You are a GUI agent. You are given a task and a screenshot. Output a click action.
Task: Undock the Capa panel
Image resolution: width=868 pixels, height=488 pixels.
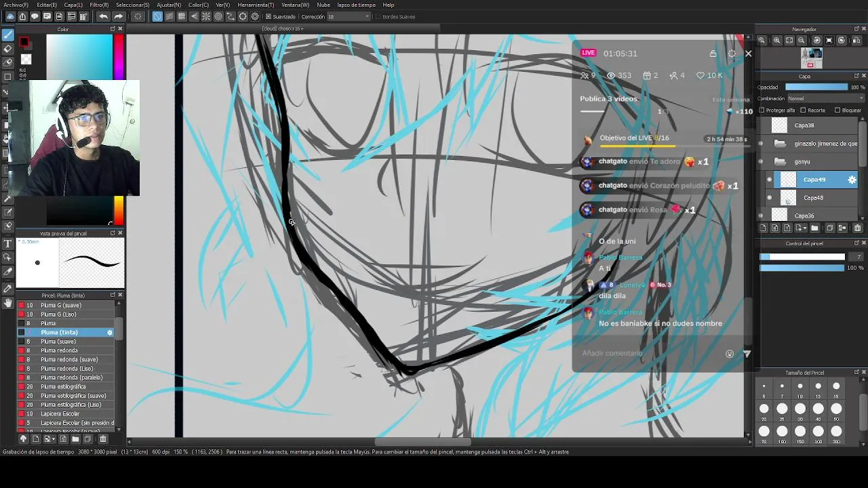point(856,76)
